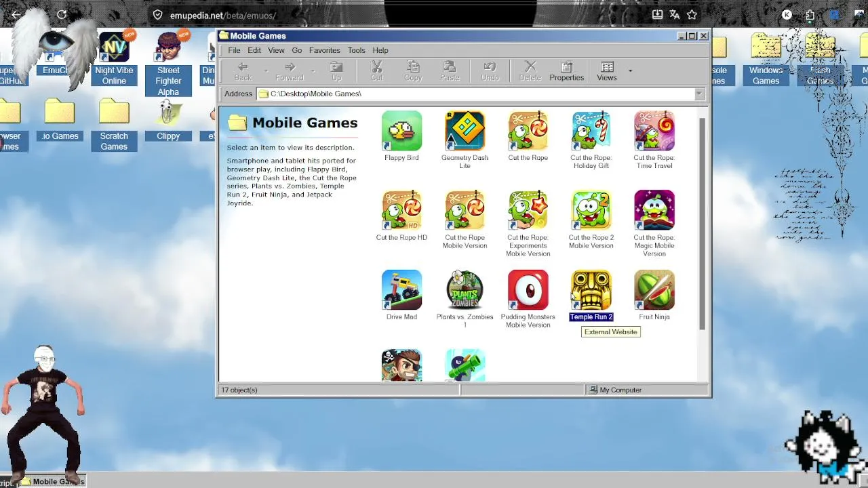The image size is (868, 488).
Task: Launch Geometry Dash Lite
Action: point(465,131)
